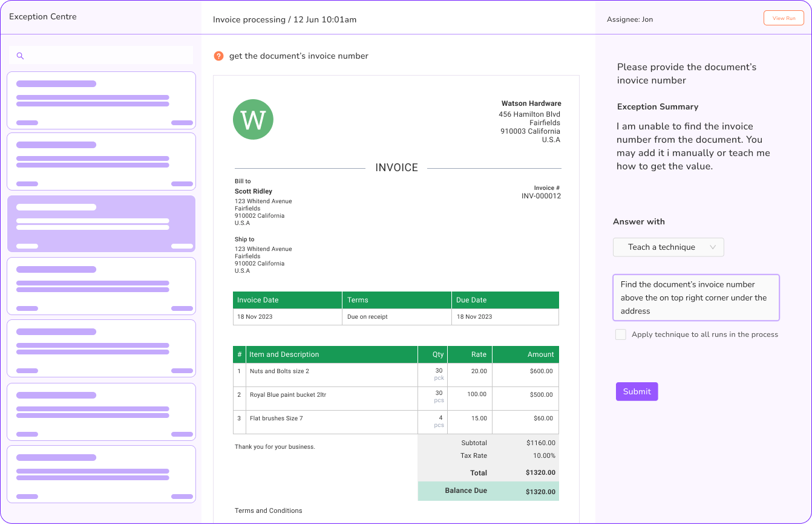Open the 'Teach a technique' dropdown

pos(669,247)
